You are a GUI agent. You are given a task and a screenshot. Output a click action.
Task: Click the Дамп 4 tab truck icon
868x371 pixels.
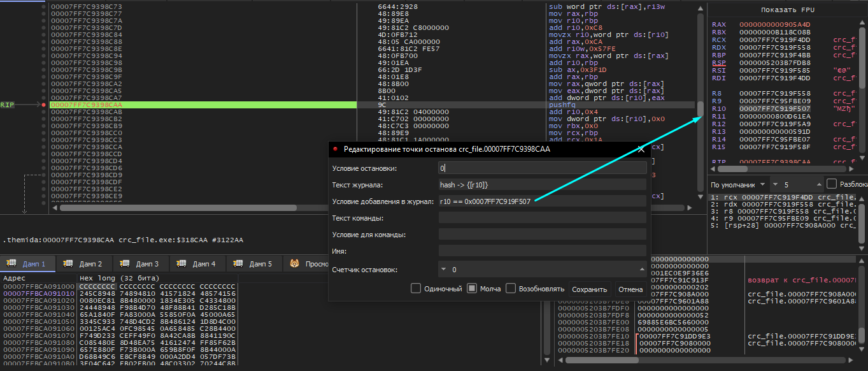pyautogui.click(x=181, y=263)
